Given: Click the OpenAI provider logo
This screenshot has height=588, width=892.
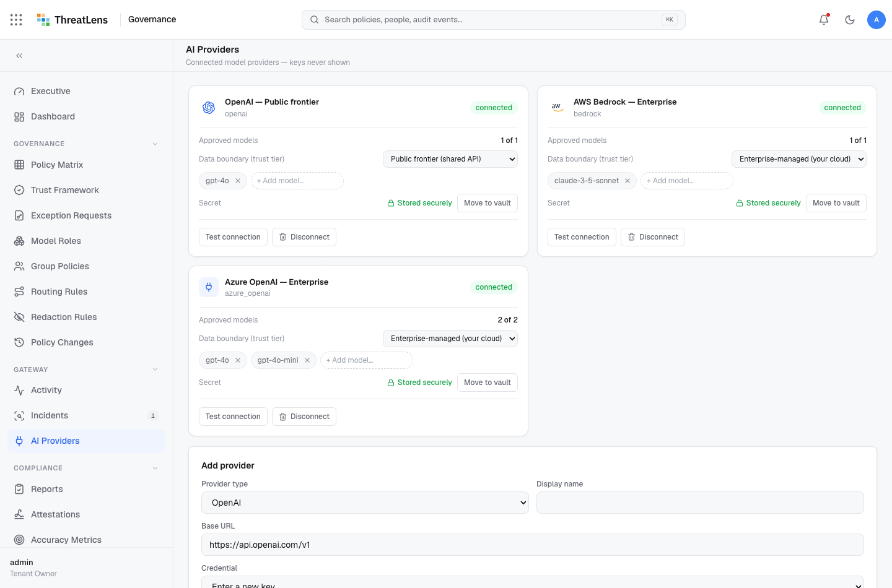Looking at the screenshot, I should point(209,108).
